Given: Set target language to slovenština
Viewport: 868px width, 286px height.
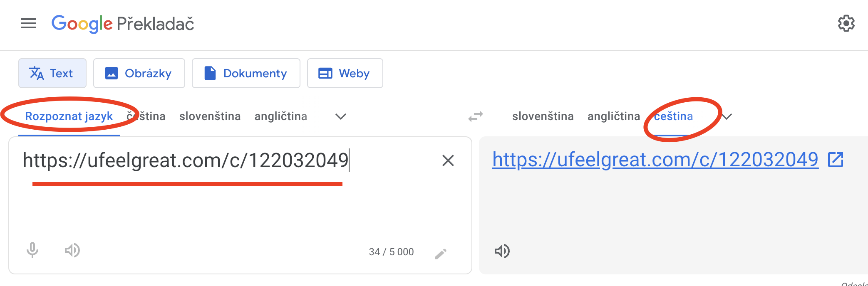Looking at the screenshot, I should pos(543,116).
